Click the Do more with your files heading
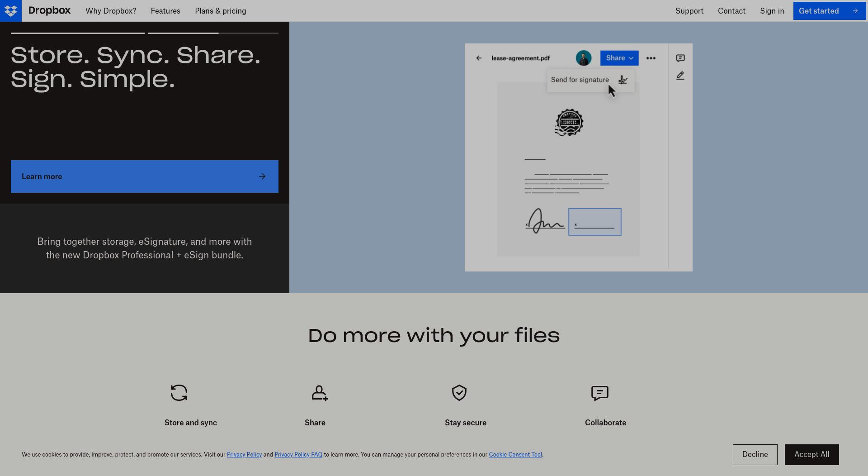The width and height of the screenshot is (868, 476). tap(434, 336)
